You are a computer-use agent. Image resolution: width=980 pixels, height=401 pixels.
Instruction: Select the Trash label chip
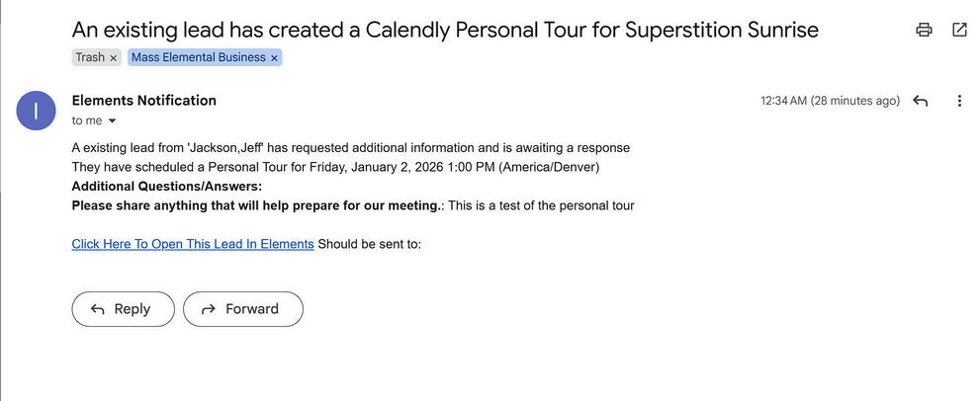coord(90,57)
